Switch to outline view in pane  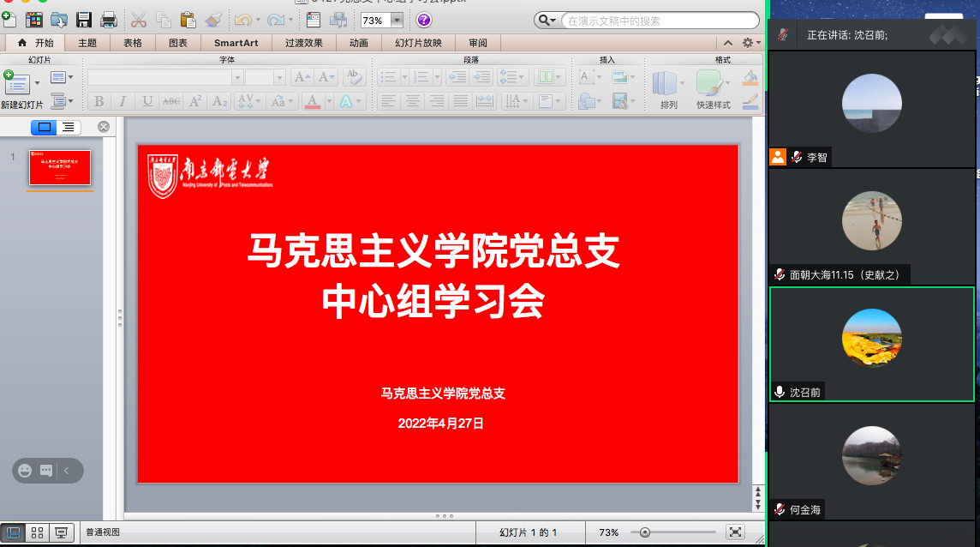[x=68, y=127]
